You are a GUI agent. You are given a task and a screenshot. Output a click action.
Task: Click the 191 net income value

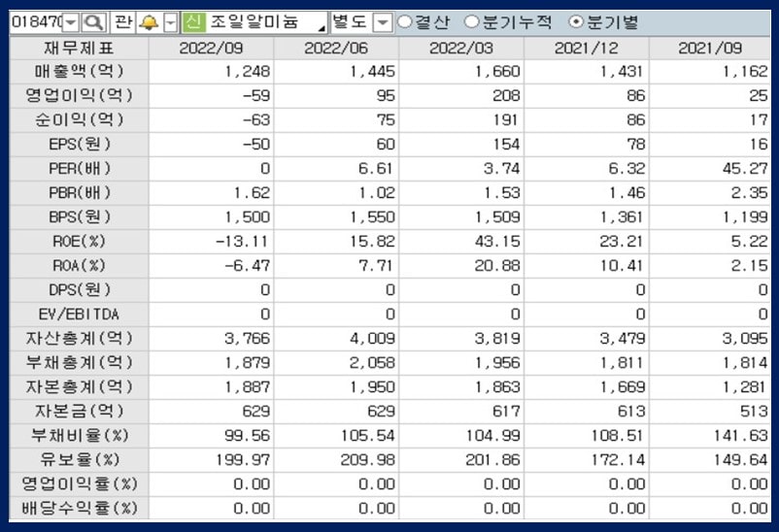(x=505, y=120)
